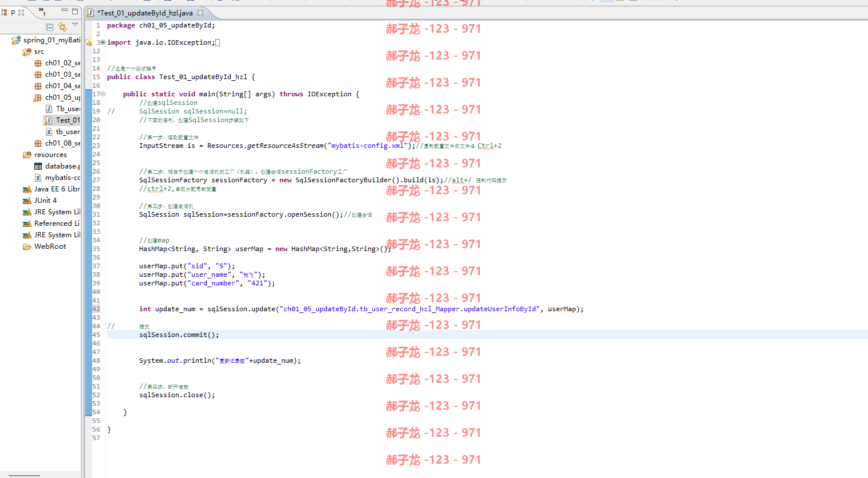Image resolution: width=868 pixels, height=478 pixels.
Task: Close the Test_01_updateById_hzl.java editor tab
Action: pos(200,13)
